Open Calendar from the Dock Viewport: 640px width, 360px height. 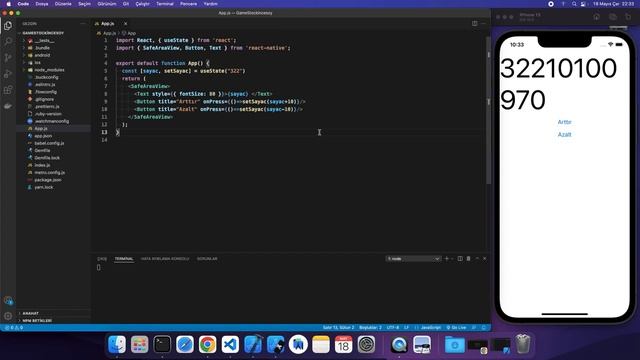(x=344, y=344)
